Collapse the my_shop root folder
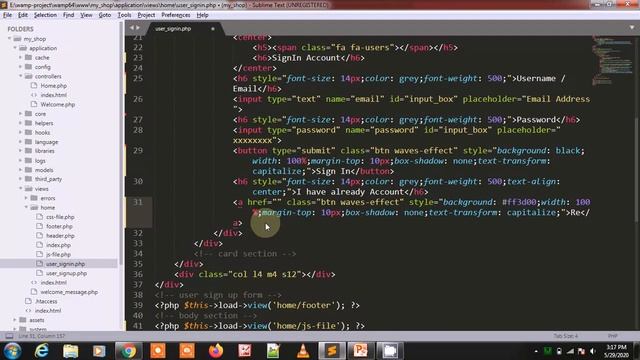The height and width of the screenshot is (360, 640). (9, 39)
